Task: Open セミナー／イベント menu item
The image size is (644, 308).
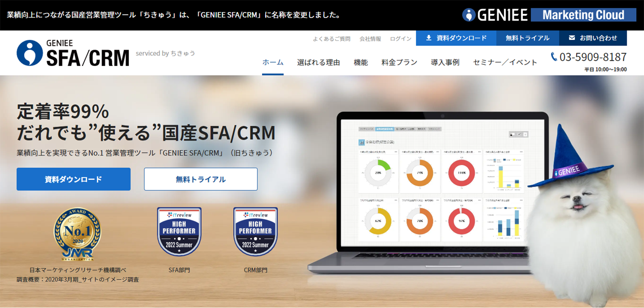Action: click(x=505, y=62)
